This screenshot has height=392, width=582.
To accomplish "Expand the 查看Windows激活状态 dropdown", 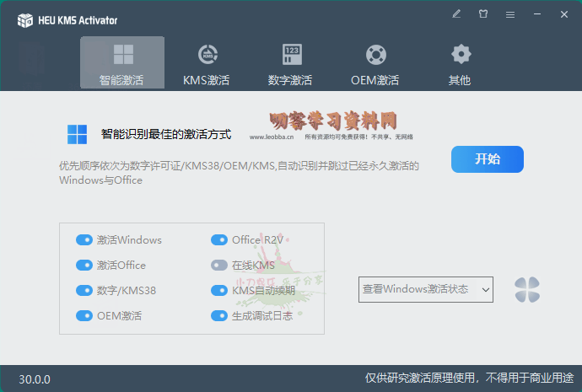I will [426, 290].
